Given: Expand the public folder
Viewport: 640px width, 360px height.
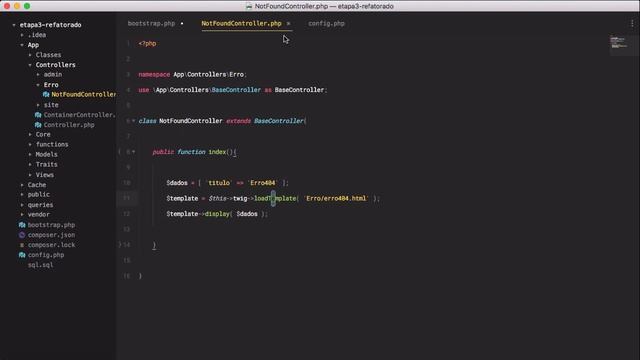Looking at the screenshot, I should coord(22,195).
